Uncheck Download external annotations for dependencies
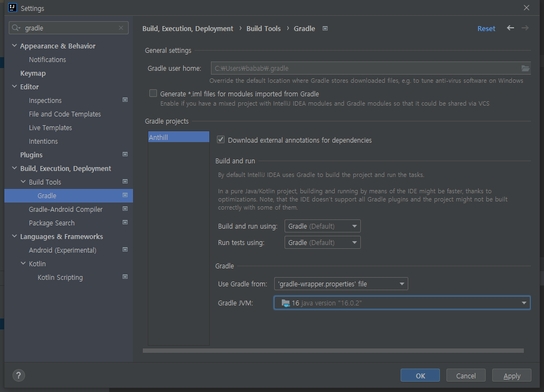 (221, 140)
